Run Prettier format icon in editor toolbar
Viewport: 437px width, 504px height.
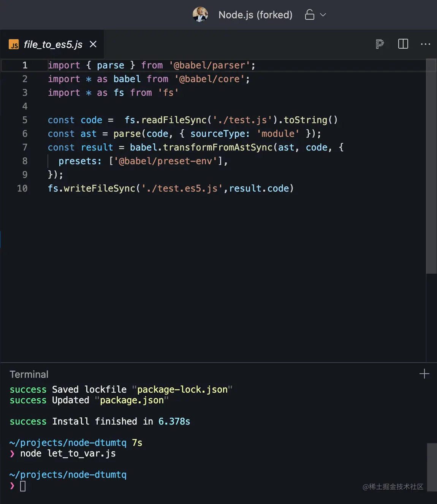[x=380, y=44]
